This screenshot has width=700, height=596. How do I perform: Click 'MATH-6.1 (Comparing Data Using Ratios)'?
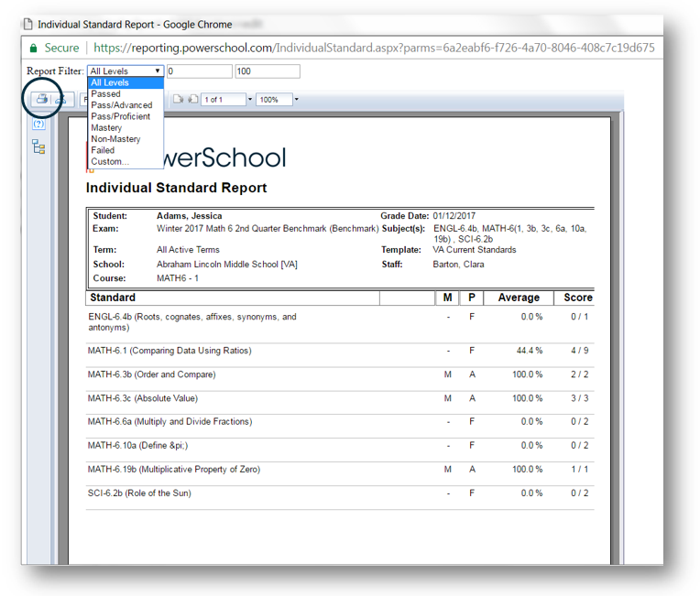(x=170, y=351)
